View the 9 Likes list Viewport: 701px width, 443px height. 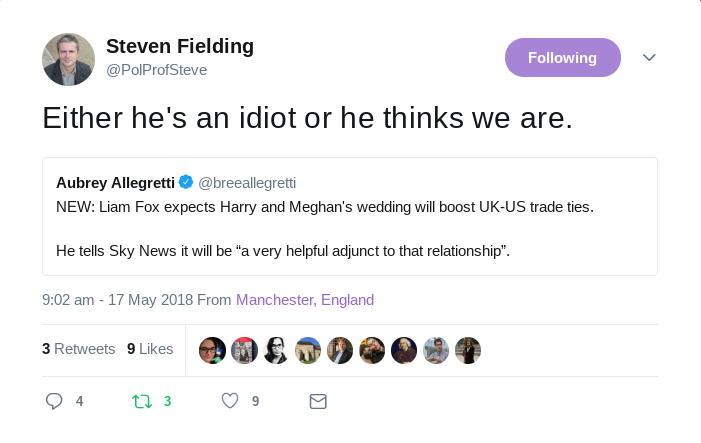(x=150, y=349)
